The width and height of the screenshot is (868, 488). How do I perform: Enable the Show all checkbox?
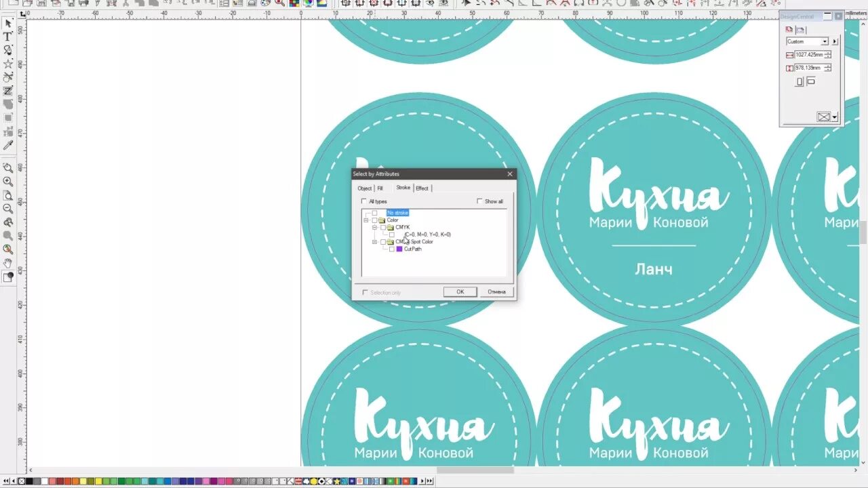(x=479, y=201)
